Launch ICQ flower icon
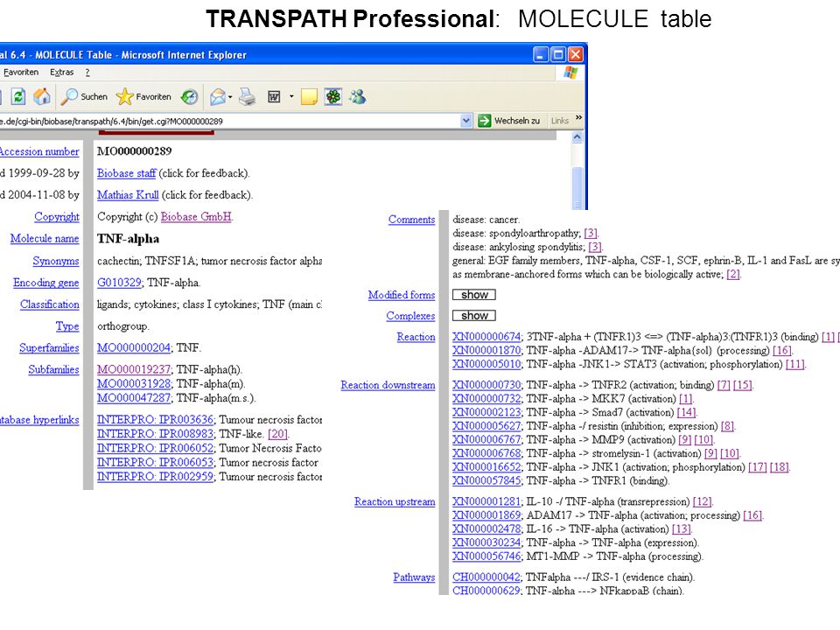 [333, 97]
